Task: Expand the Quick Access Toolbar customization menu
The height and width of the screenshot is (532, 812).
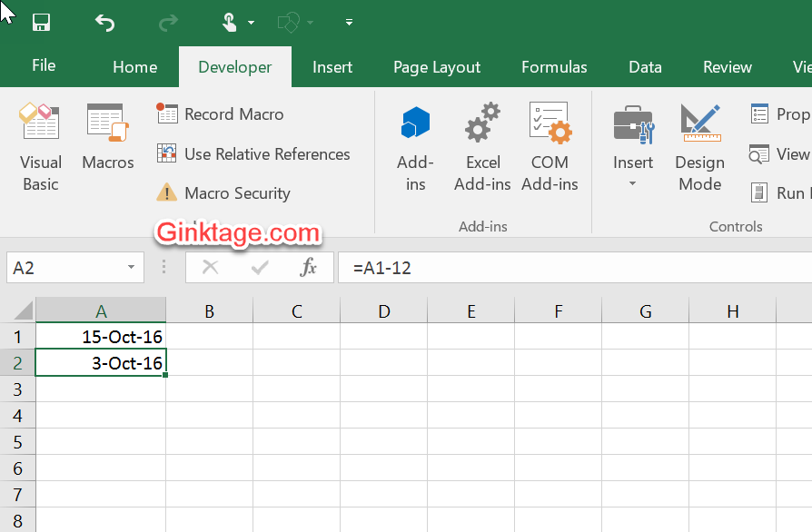Action: click(x=348, y=22)
